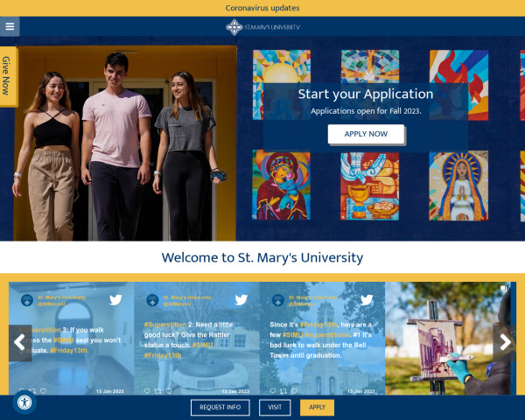
Task: Click Twitter bird icon on Superstition 3 tweet
Action: click(115, 299)
